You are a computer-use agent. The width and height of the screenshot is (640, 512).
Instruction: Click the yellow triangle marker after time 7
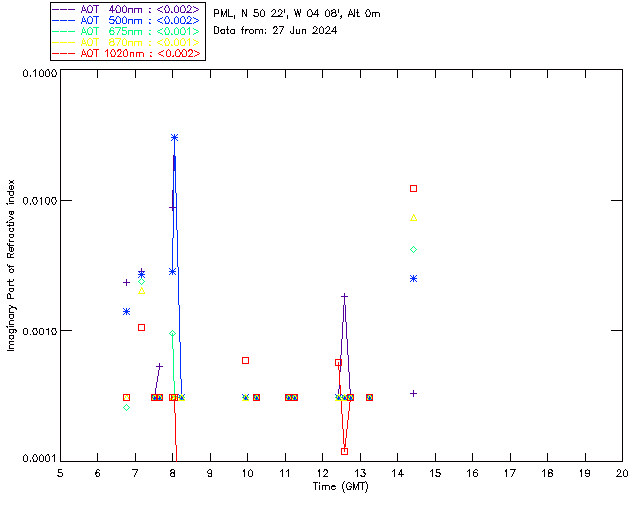click(142, 291)
